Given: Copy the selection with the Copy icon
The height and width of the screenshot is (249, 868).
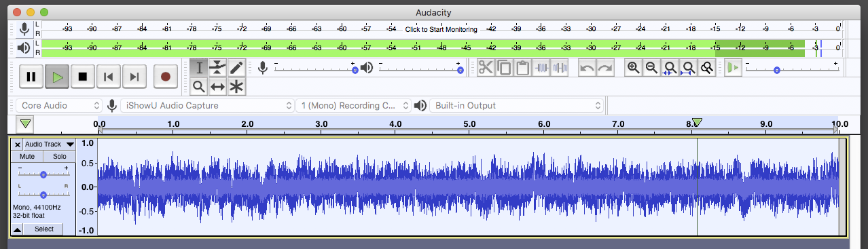Looking at the screenshot, I should (x=504, y=67).
